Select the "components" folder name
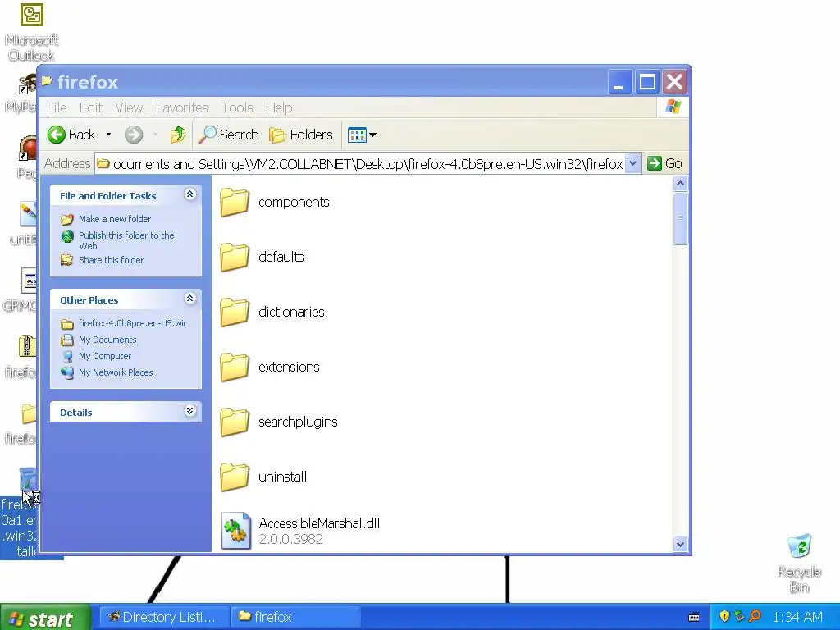 pos(294,202)
